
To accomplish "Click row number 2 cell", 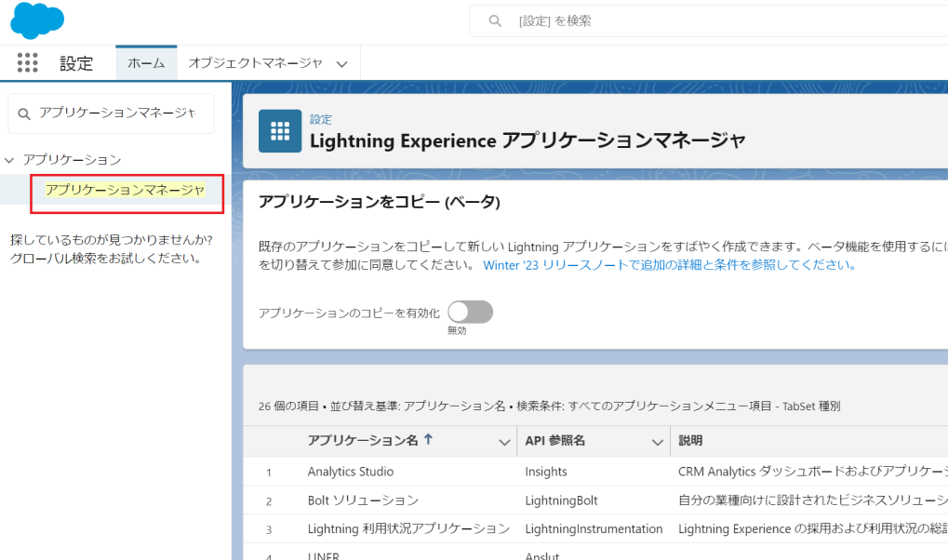I will pos(269,501).
